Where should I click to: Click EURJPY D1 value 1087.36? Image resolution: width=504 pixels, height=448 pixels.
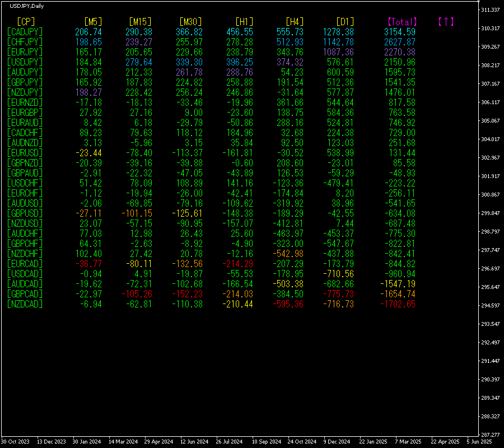338,52
